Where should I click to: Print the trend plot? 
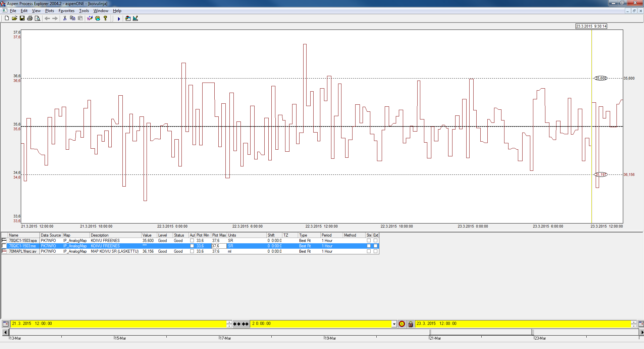[x=30, y=18]
